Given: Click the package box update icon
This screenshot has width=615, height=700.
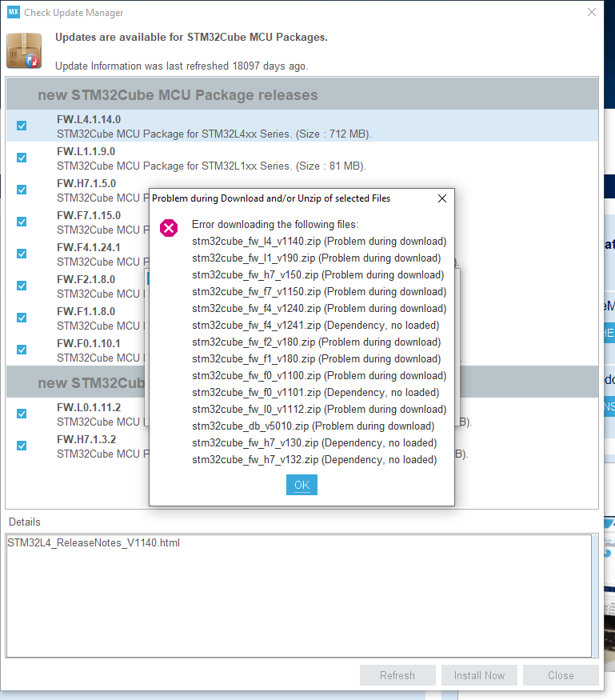Looking at the screenshot, I should point(24,51).
